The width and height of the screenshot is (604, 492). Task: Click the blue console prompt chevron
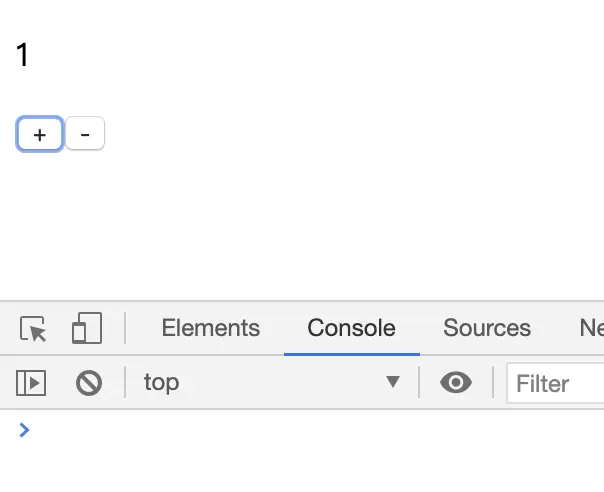(25, 430)
